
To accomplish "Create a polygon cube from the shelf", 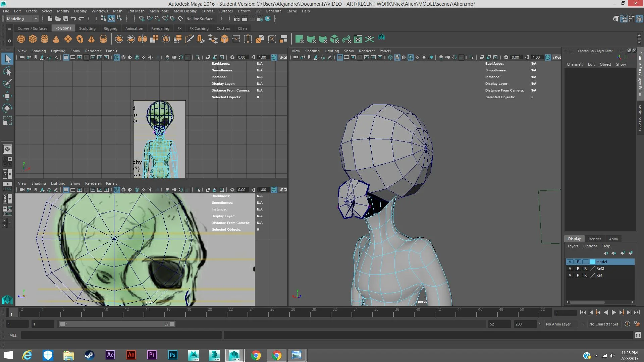I will click(x=33, y=39).
